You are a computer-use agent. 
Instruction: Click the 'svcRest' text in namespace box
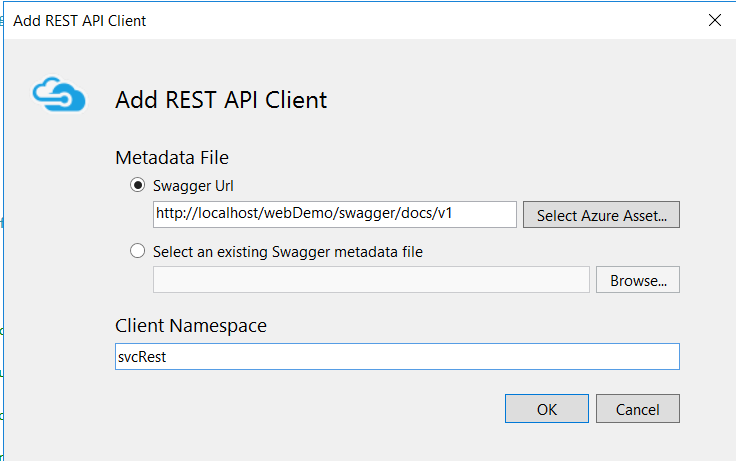point(142,357)
